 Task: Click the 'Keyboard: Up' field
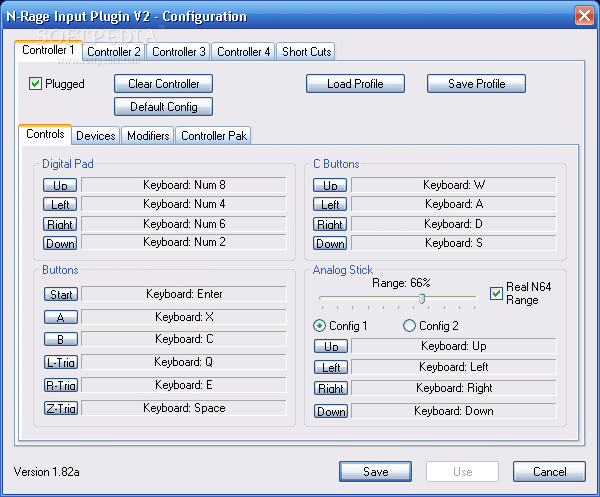click(x=454, y=346)
